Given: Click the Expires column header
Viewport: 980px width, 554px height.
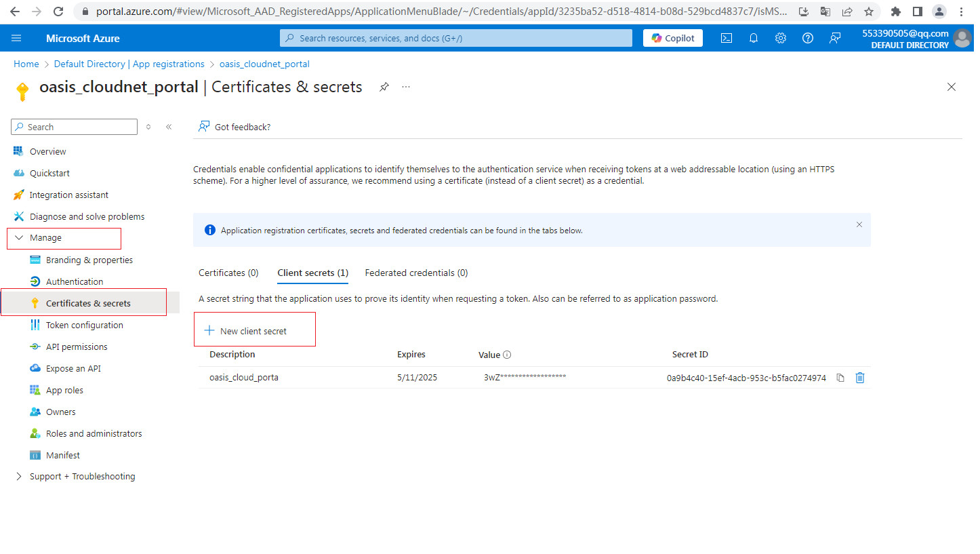Looking at the screenshot, I should (411, 355).
